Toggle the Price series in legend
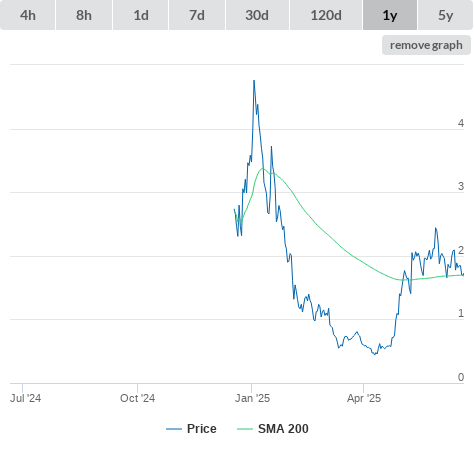Screen dimensions: 474x455 pos(191,429)
